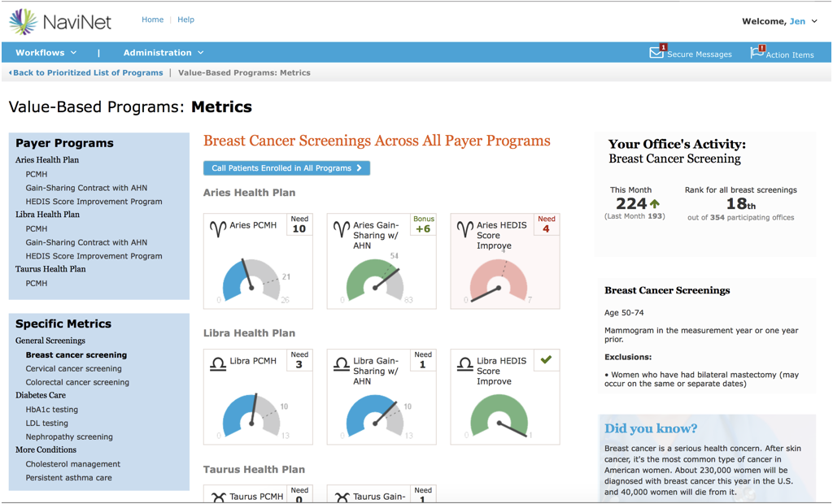Image resolution: width=833 pixels, height=504 pixels.
Task: Click the Libra symbol on Libra Gain-Sharing card
Action: pyautogui.click(x=342, y=364)
